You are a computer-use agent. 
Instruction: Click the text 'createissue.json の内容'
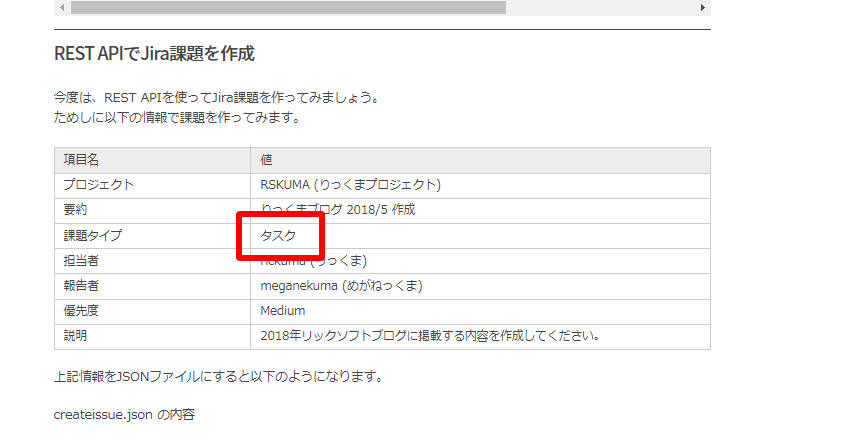coord(124,415)
